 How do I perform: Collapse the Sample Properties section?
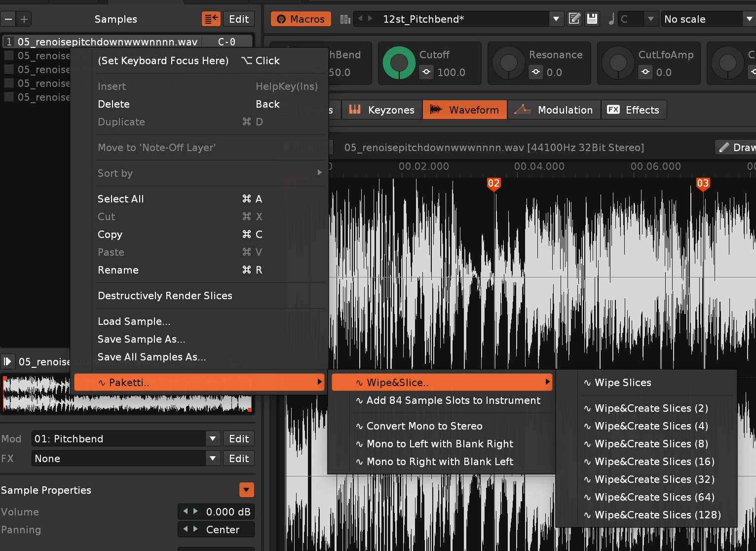246,490
